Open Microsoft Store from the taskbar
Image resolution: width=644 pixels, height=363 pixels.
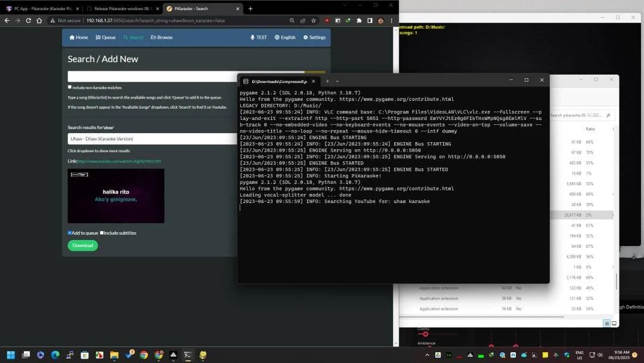pyautogui.click(x=85, y=355)
